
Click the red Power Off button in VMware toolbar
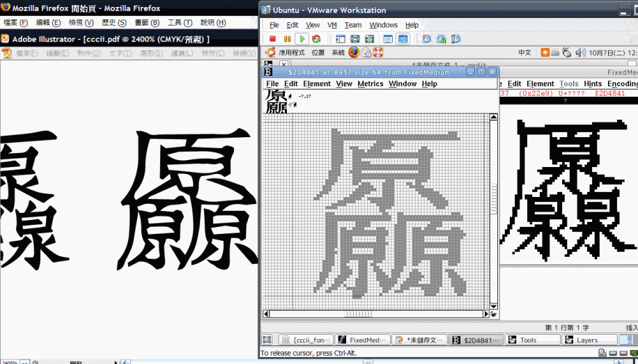tap(272, 39)
